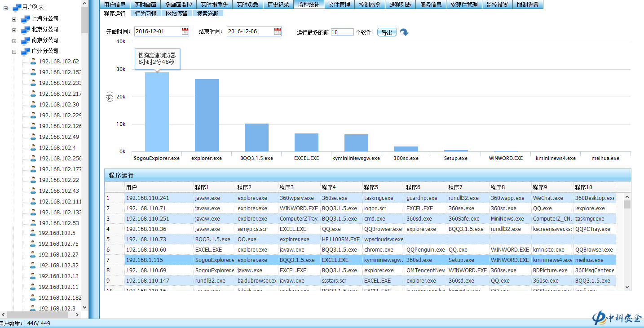644x328 pixels.
Task: Open the 进程列表 tab
Action: 400,4
